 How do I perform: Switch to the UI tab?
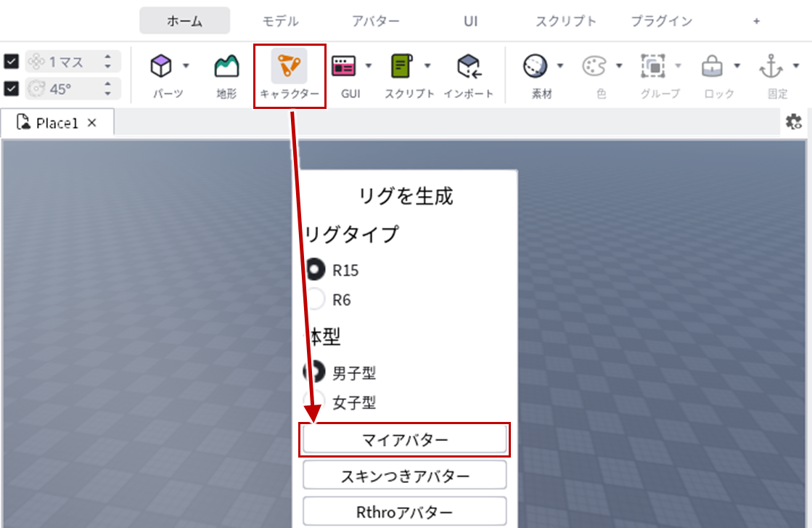[x=470, y=21]
